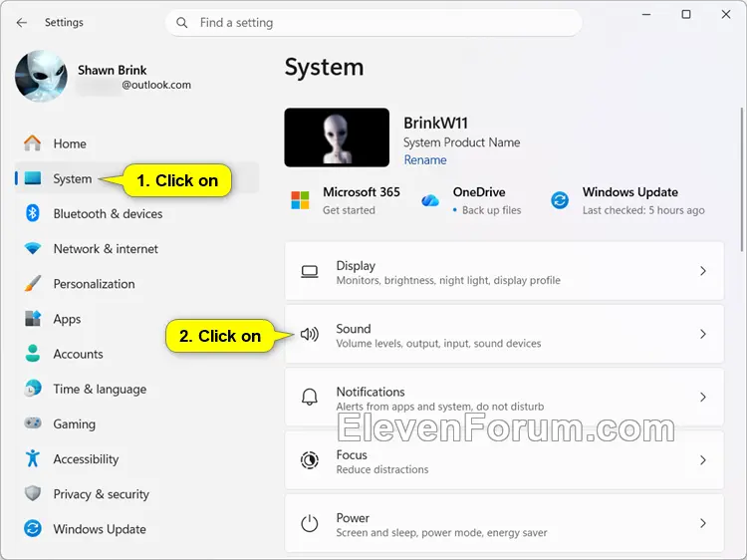The height and width of the screenshot is (560, 747).
Task: Click the Microsoft 365 logo icon
Action: [x=300, y=200]
